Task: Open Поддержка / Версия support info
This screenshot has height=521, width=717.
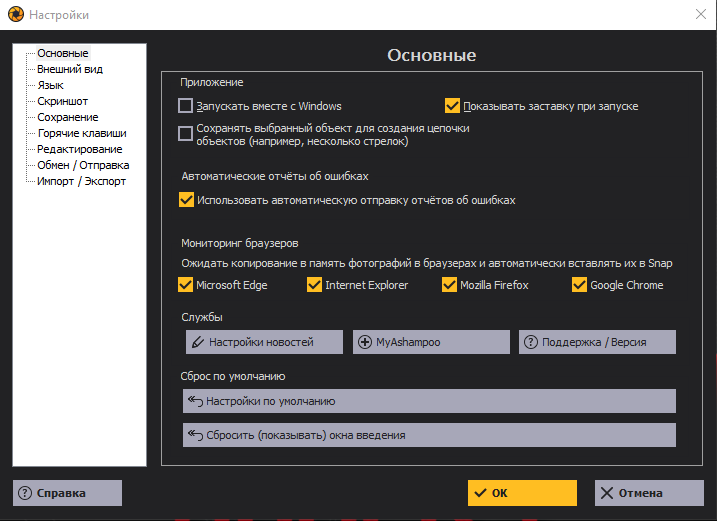Action: (597, 342)
